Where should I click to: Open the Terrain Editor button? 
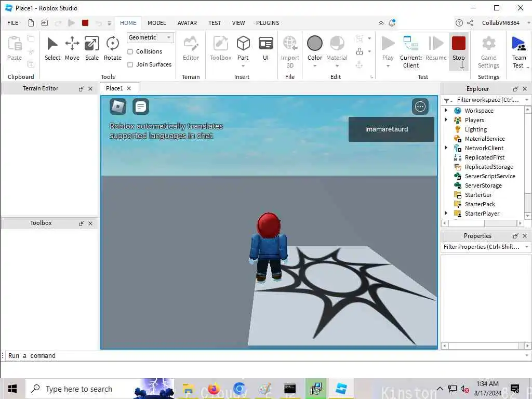click(x=191, y=48)
